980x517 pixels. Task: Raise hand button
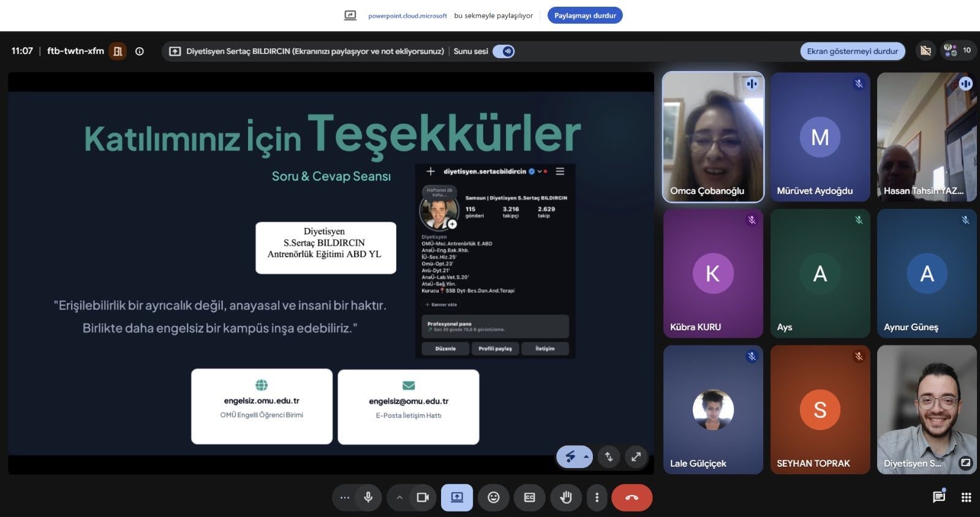(x=566, y=497)
